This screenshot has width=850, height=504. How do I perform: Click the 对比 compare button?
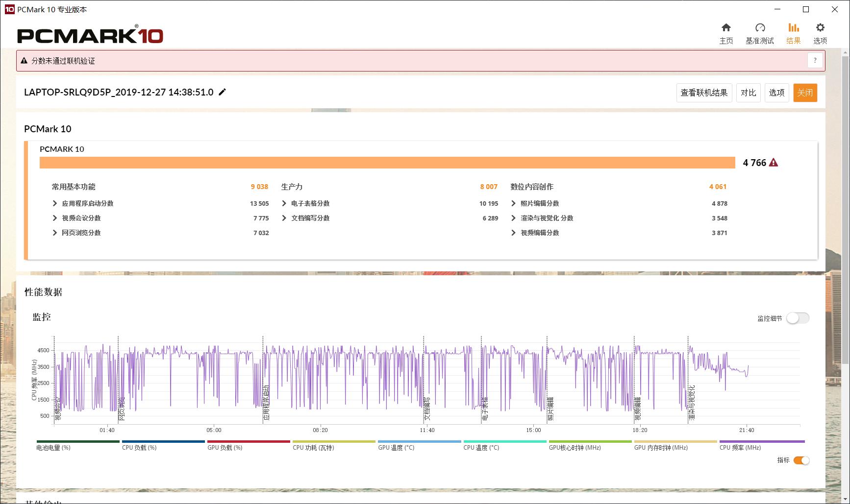[748, 93]
